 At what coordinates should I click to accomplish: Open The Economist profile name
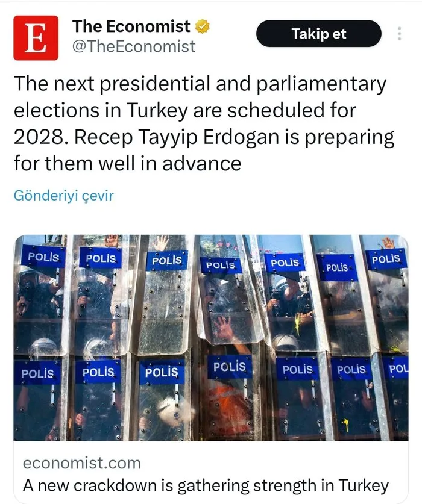[x=131, y=26]
